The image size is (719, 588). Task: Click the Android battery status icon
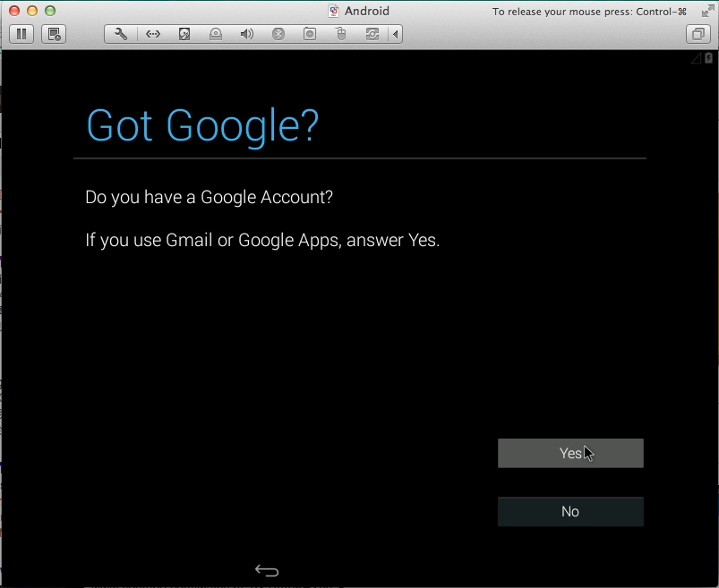tap(708, 58)
